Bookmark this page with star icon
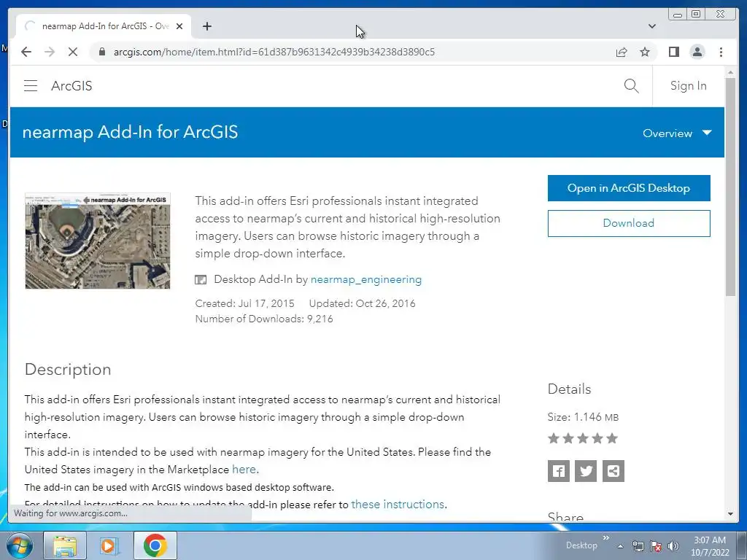This screenshot has height=560, width=747. tap(645, 52)
